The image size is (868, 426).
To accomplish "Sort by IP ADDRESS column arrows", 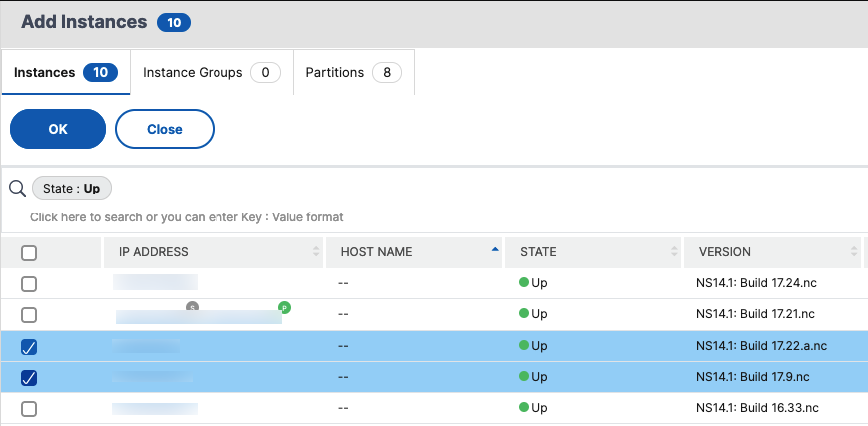I will click(x=316, y=251).
